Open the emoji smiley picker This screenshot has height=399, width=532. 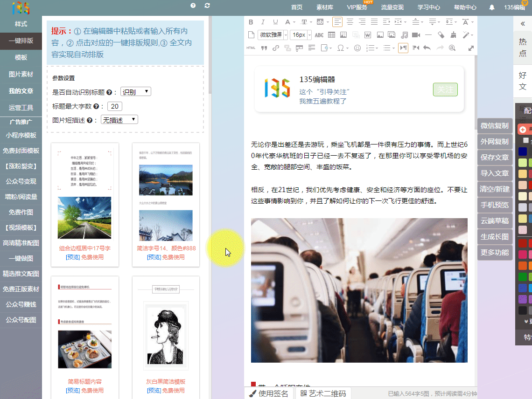[x=357, y=48]
